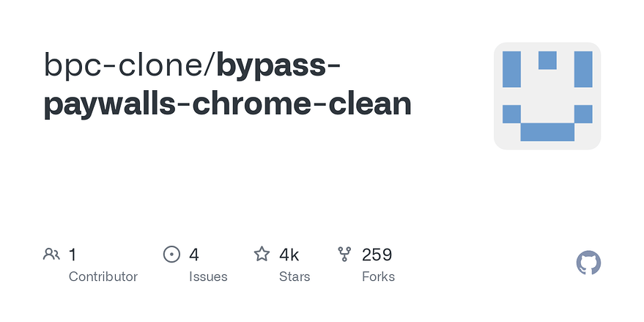Open the "Forks" label
The image size is (644, 322).
(x=378, y=277)
